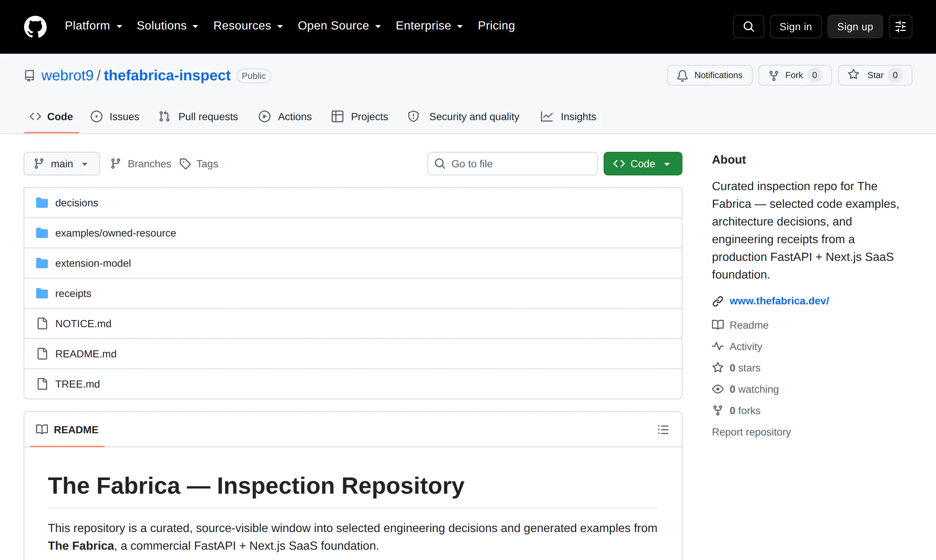The width and height of the screenshot is (936, 560).
Task: Click the receipts folder icon
Action: 42,293
